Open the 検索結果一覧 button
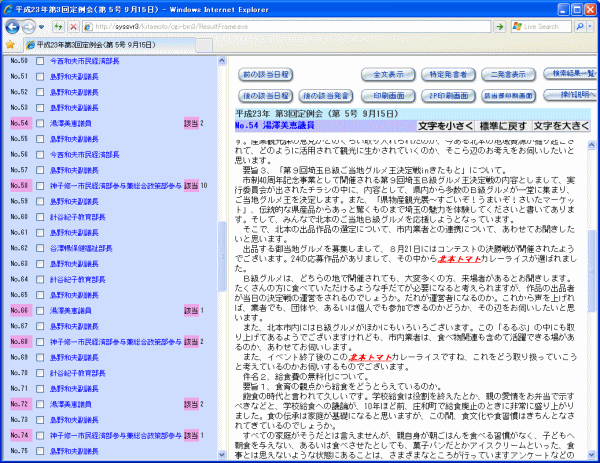Image resolution: width=600 pixels, height=463 pixels. click(x=570, y=73)
